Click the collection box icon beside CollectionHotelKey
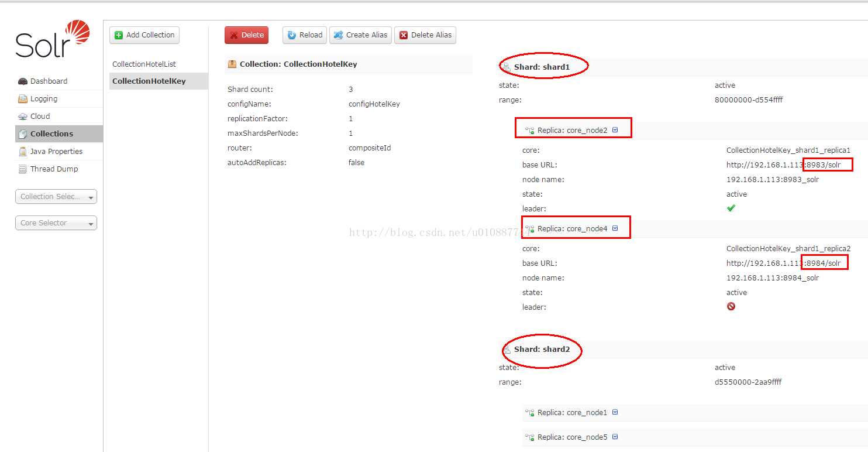 (232, 64)
